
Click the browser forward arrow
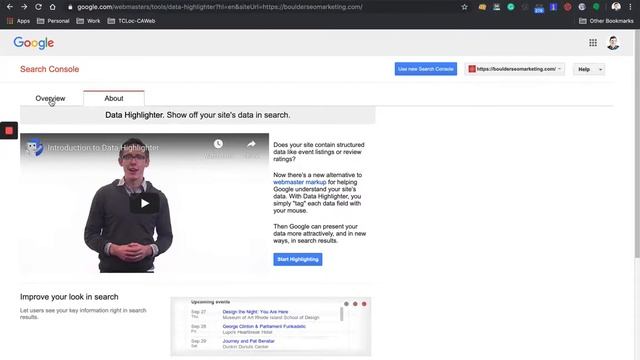[x=24, y=7]
